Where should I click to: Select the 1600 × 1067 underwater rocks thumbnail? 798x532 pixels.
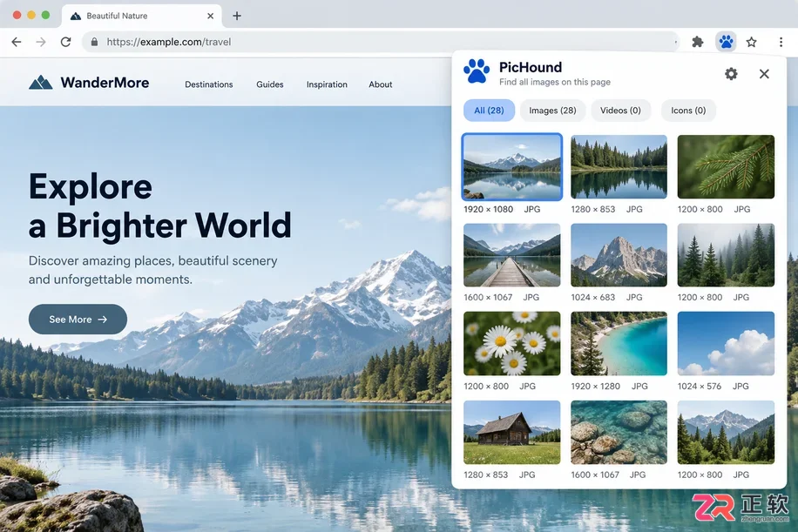619,433
